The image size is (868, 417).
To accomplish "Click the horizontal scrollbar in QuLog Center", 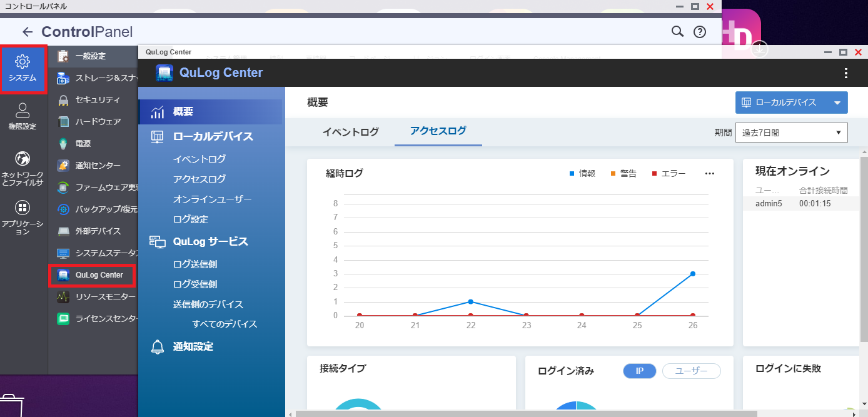I will [526, 413].
